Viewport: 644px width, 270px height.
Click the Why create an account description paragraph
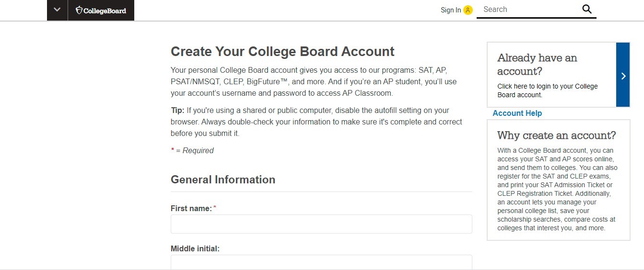[558, 189]
